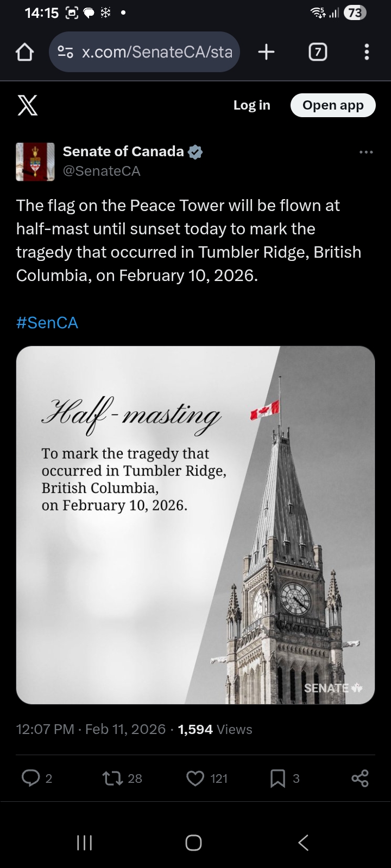The height and width of the screenshot is (868, 391).
Task: Share the post via share icon
Action: pos(360,778)
